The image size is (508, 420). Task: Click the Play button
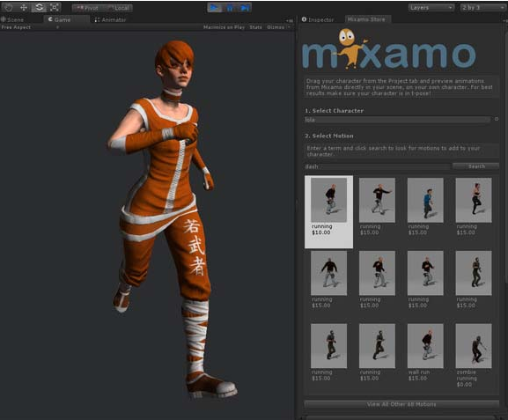pos(215,8)
